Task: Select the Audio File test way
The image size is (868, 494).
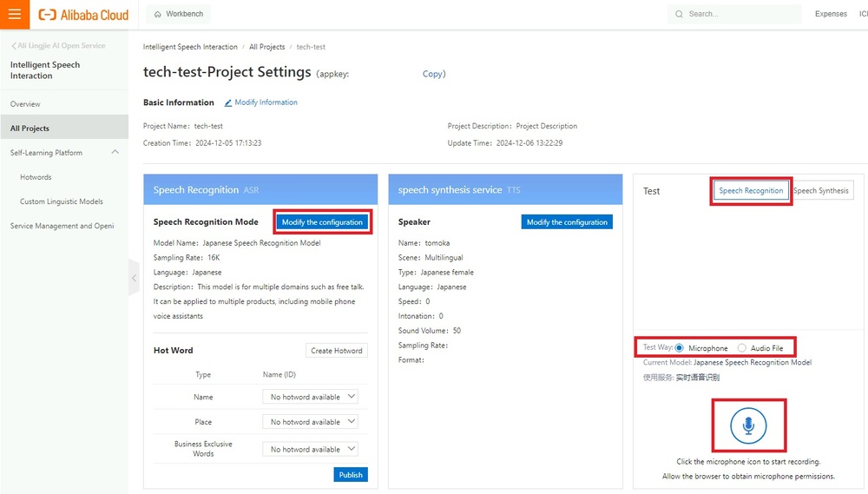Action: [x=742, y=348]
